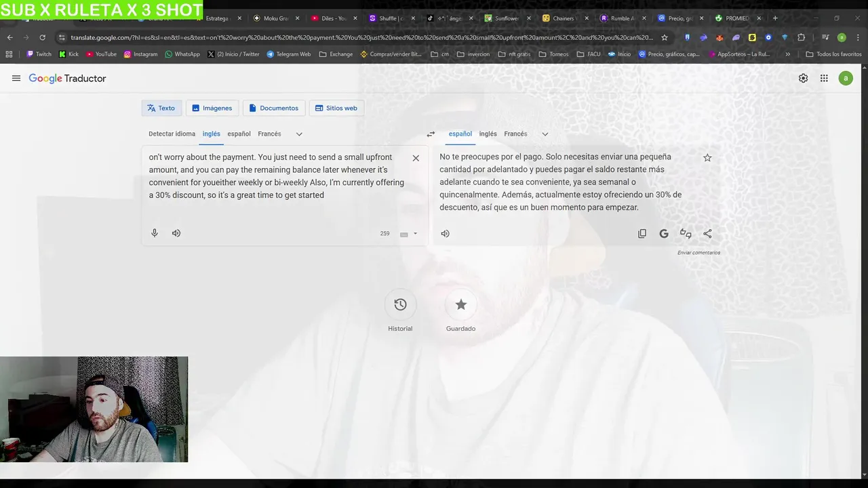This screenshot has width=868, height=488.
Task: Switch to Documentos translation mode
Action: click(273, 108)
